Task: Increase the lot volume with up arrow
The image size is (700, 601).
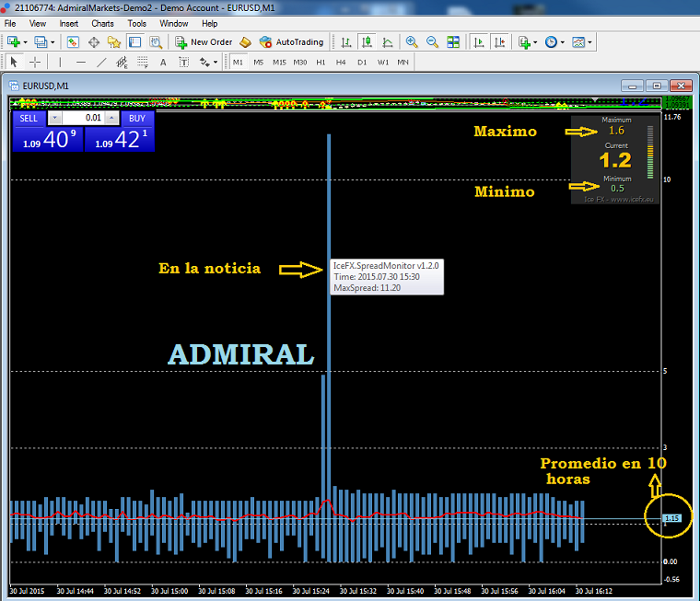Action: (111, 118)
